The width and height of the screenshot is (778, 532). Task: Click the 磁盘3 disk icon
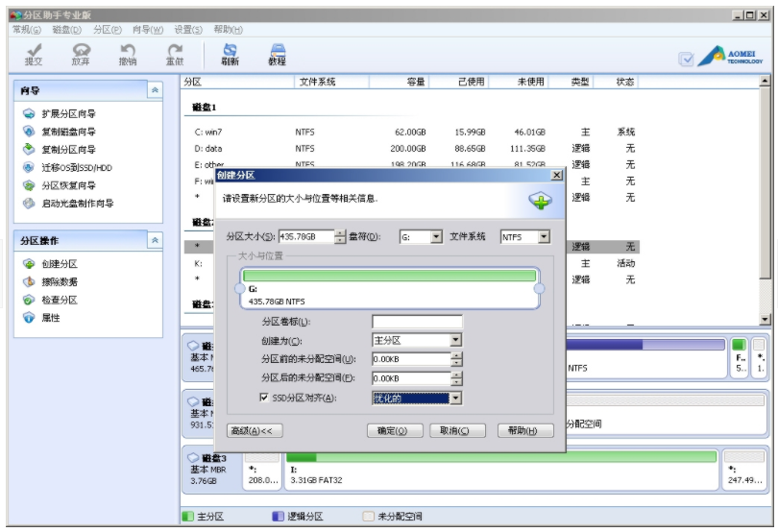tap(193, 457)
